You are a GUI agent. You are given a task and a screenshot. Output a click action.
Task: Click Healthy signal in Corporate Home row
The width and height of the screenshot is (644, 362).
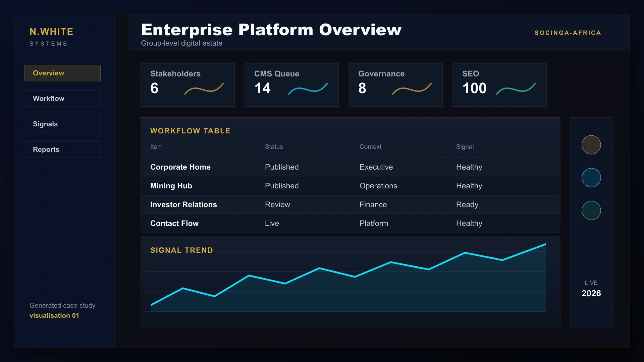click(x=469, y=167)
